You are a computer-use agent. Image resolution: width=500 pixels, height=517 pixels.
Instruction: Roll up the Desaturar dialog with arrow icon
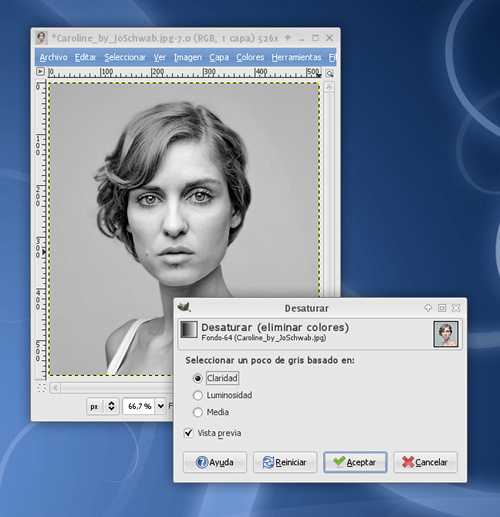[428, 308]
